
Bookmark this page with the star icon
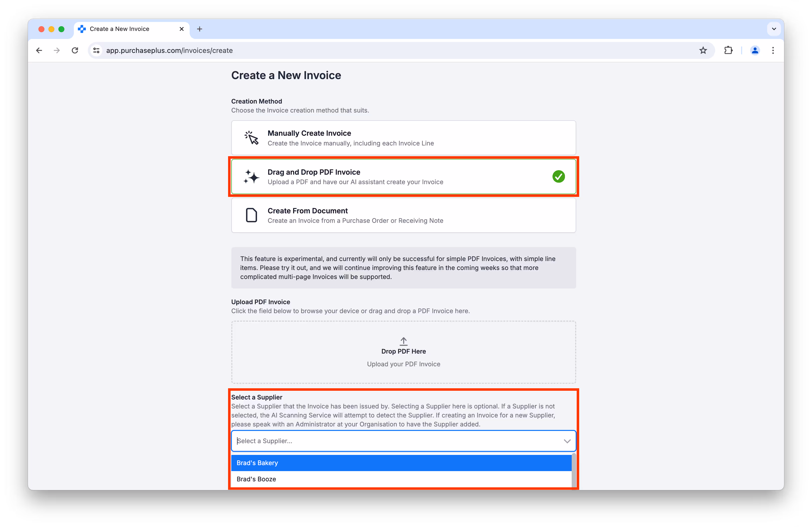(x=703, y=50)
